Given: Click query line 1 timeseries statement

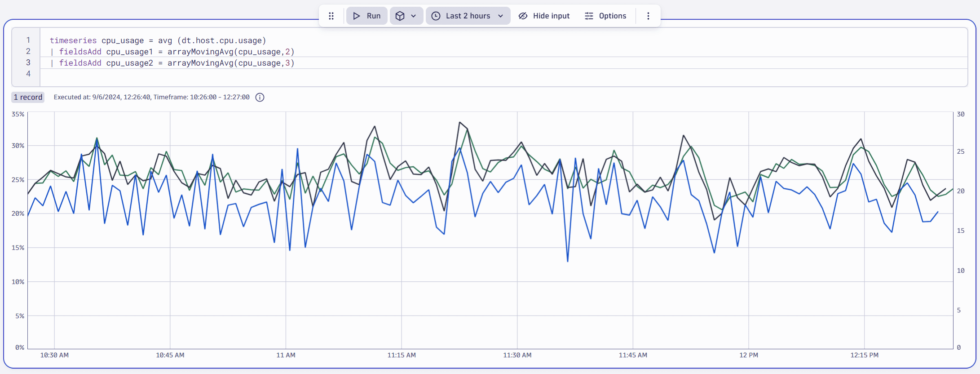Looking at the screenshot, I should point(158,40).
